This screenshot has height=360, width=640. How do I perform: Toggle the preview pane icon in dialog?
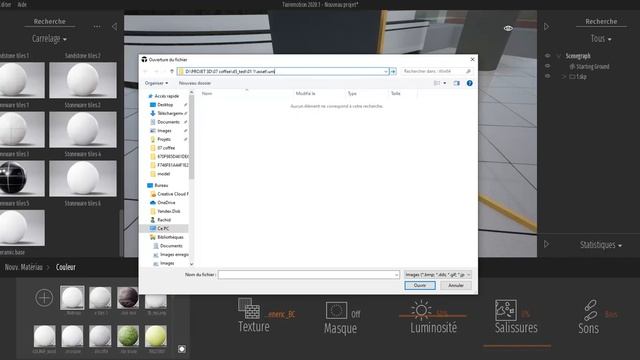tap(456, 83)
